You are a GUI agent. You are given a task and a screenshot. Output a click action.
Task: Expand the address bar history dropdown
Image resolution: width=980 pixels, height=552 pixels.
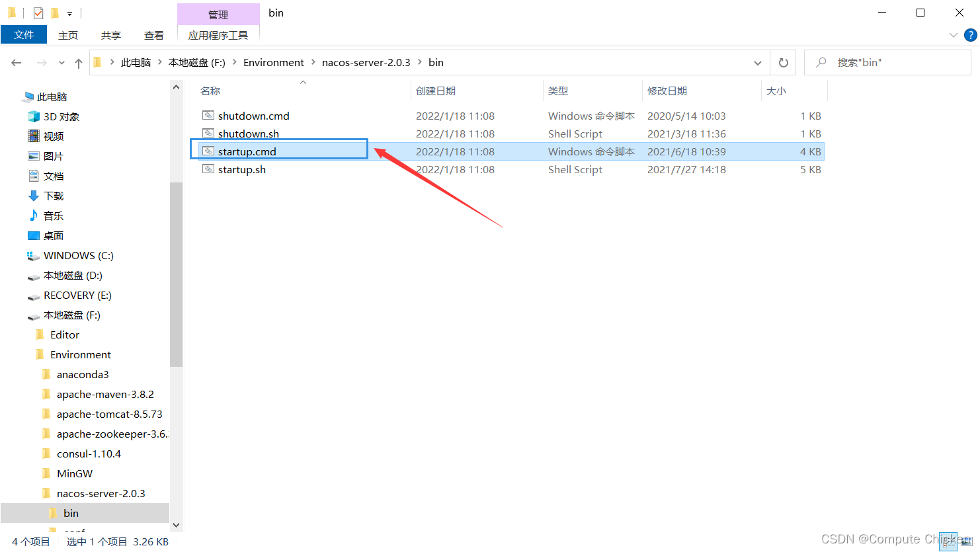(758, 63)
